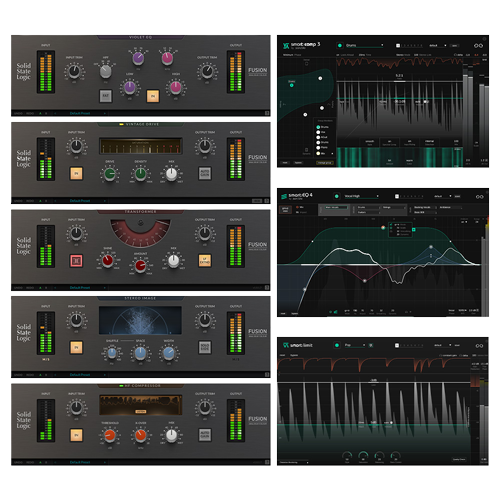Open default preset dropdown in smart:EQ 4
The width and height of the screenshot is (500, 500).
442,197
